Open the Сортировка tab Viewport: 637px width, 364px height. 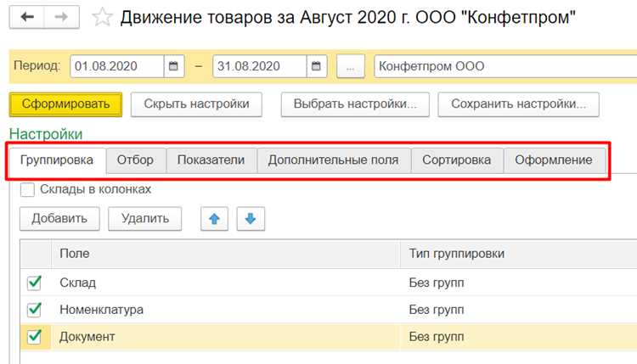click(x=457, y=160)
